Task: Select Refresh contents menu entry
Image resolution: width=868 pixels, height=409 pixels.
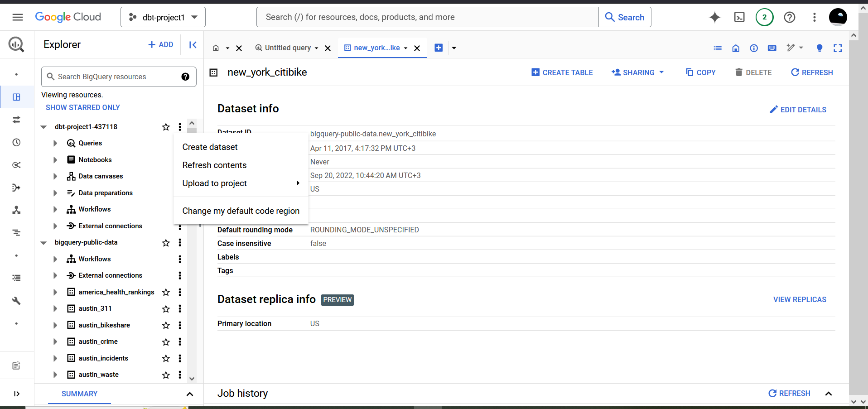Action: tap(241, 165)
